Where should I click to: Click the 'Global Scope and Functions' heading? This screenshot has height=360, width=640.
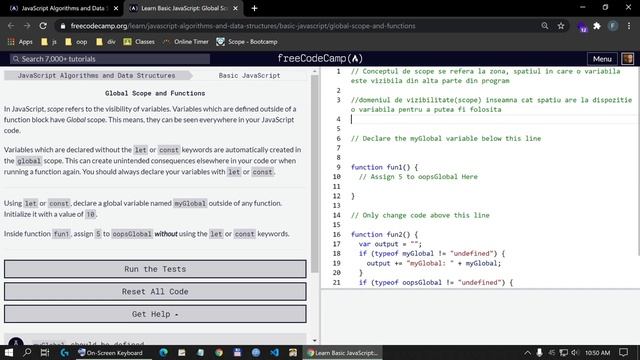click(x=155, y=93)
